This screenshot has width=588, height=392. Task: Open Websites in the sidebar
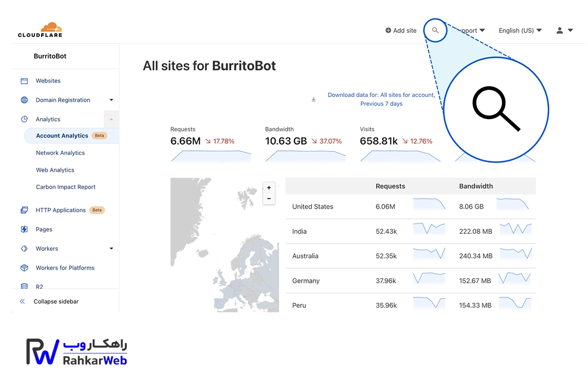pyautogui.click(x=48, y=81)
